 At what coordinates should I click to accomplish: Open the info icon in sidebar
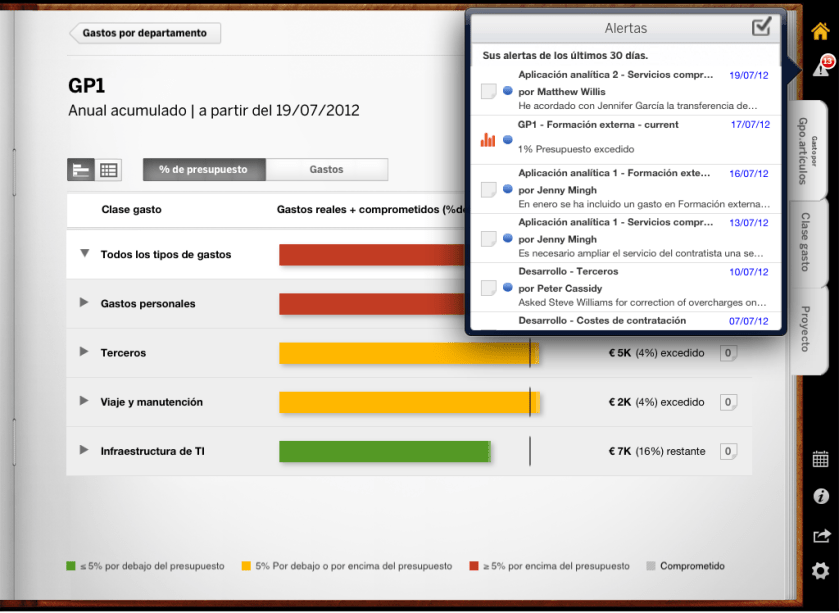click(820, 496)
